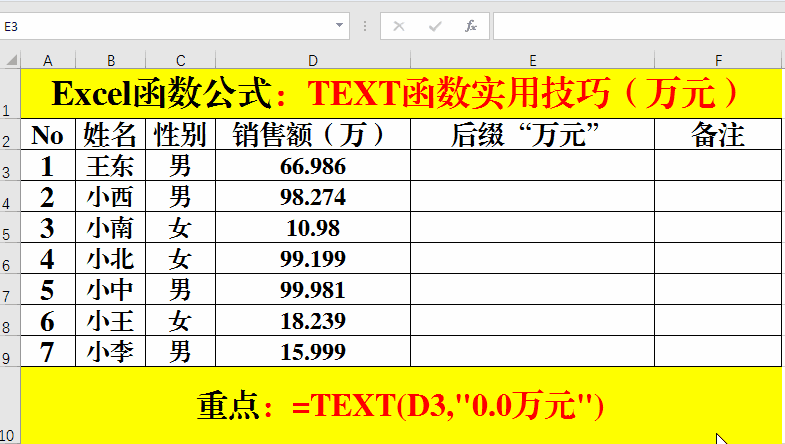The width and height of the screenshot is (785, 444).
Task: Click empty cell E6 beside 99.199
Action: coord(533,258)
